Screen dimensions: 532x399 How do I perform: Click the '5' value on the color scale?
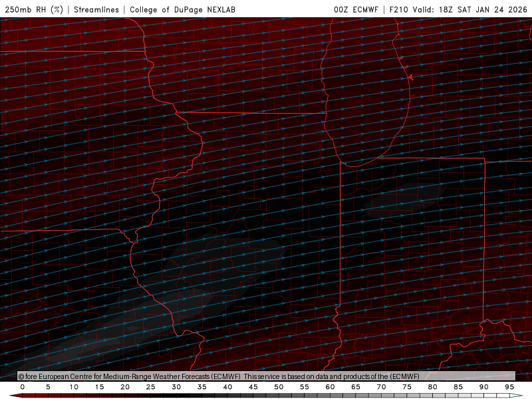point(48,387)
